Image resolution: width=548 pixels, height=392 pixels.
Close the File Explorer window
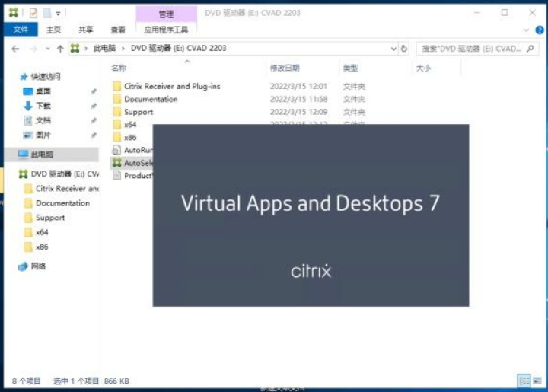click(532, 13)
